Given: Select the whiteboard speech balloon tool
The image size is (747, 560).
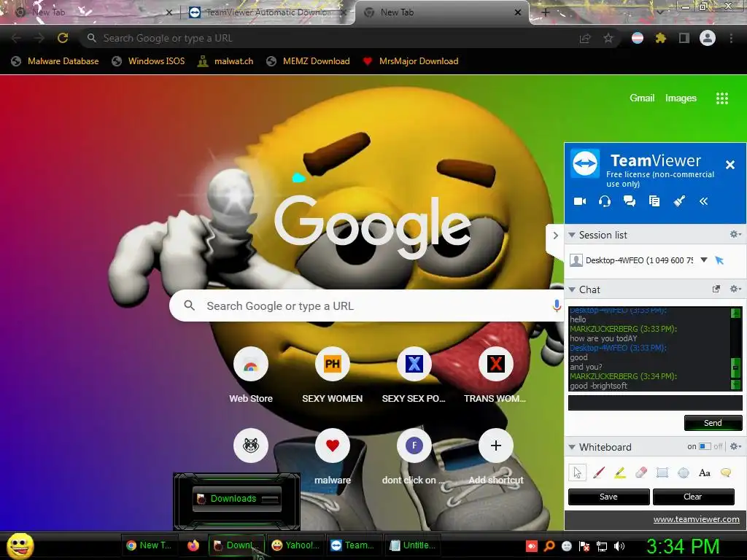Looking at the screenshot, I should coord(726,472).
